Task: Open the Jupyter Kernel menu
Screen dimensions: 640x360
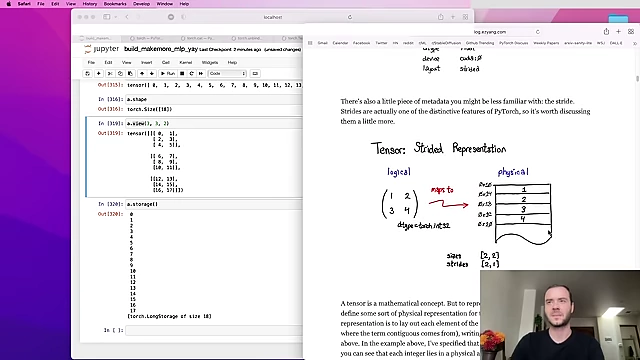Action: point(186,62)
